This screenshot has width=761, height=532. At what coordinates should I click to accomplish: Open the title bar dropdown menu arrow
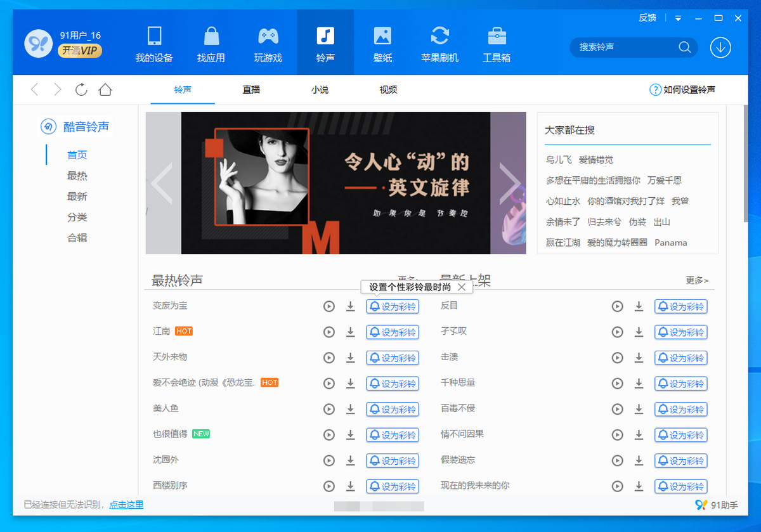(678, 18)
